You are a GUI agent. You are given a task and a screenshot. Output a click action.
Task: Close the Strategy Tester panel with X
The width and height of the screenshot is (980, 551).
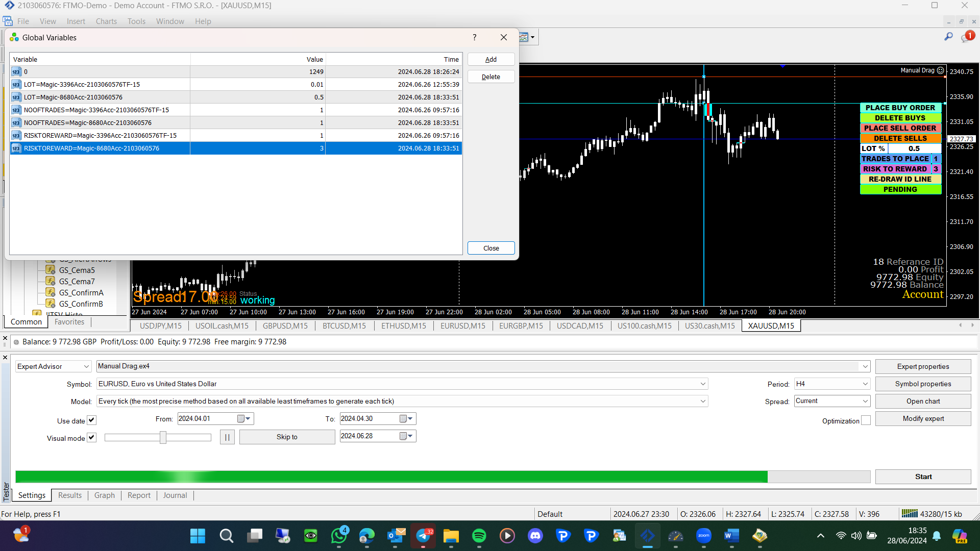pyautogui.click(x=5, y=358)
